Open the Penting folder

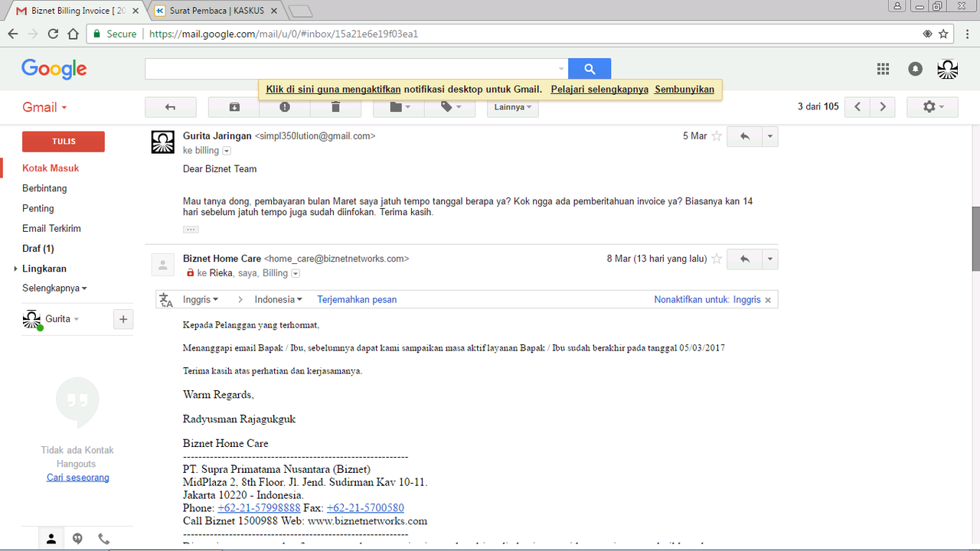[38, 208]
